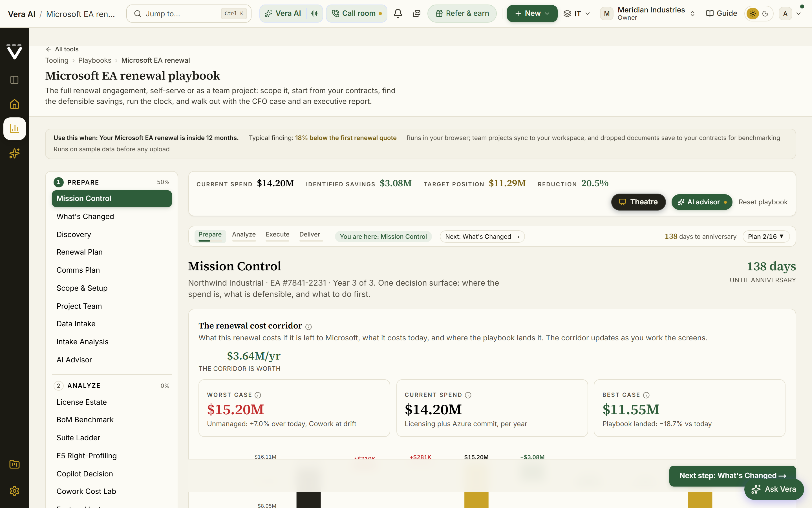Go back via All tools link

tap(62, 49)
